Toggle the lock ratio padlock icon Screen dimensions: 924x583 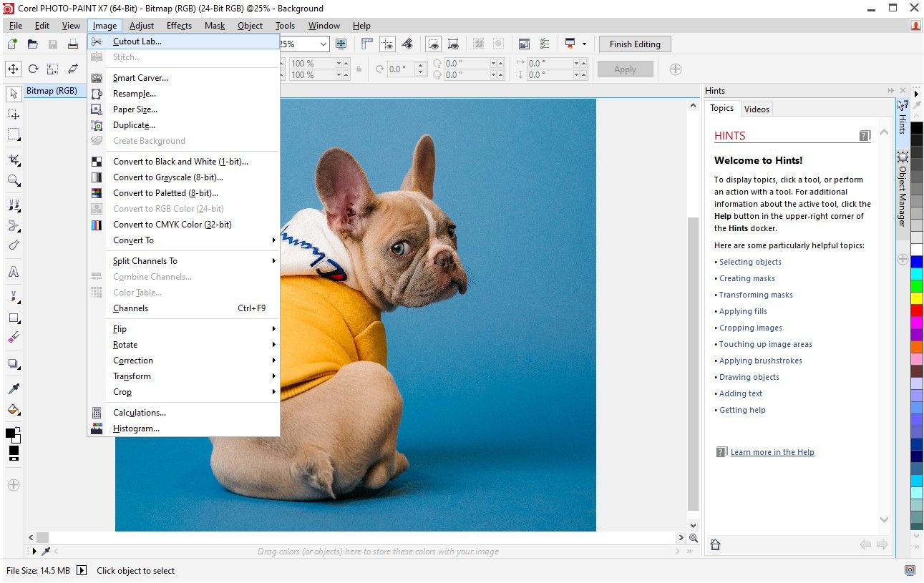point(358,69)
